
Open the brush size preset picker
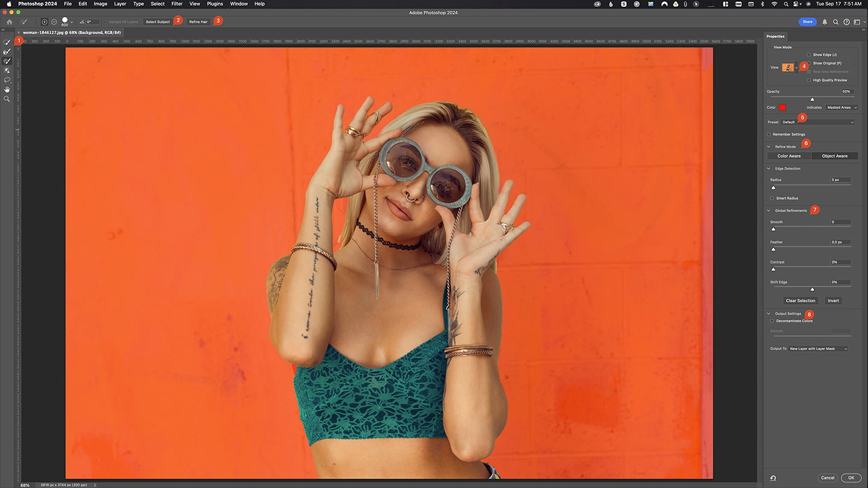point(71,22)
